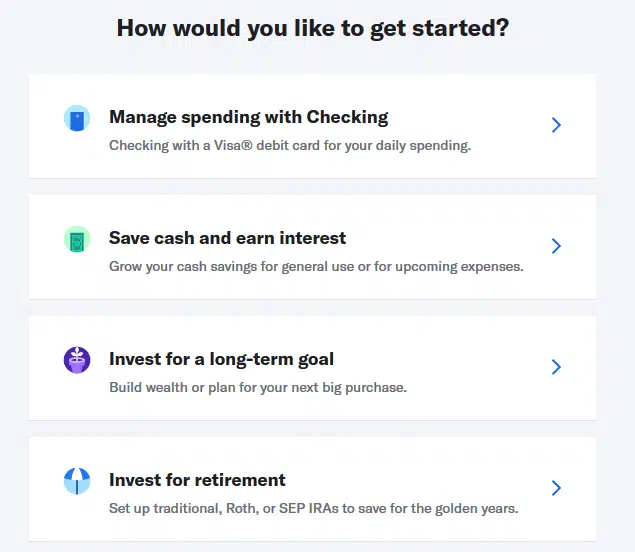
Task: Click the green cash savings icon
Action: pos(77,240)
